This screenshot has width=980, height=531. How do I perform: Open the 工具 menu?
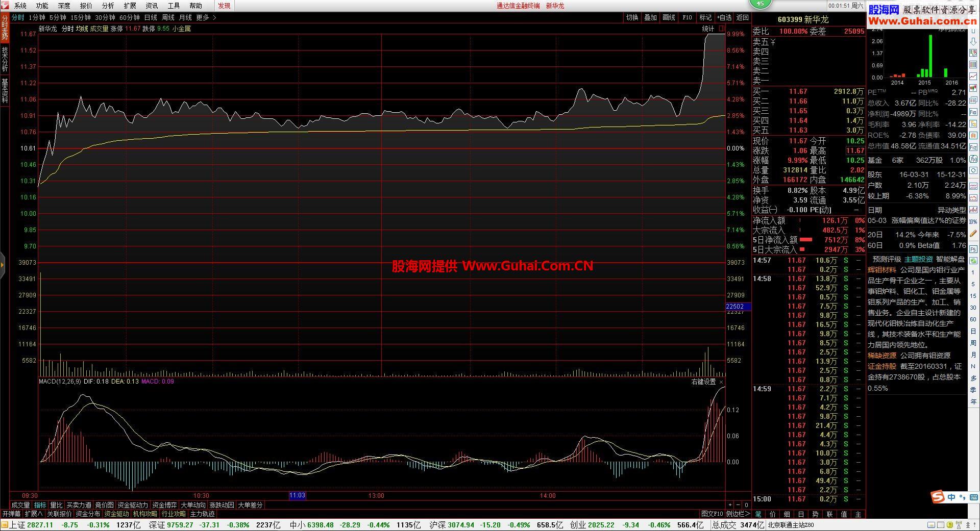(174, 6)
